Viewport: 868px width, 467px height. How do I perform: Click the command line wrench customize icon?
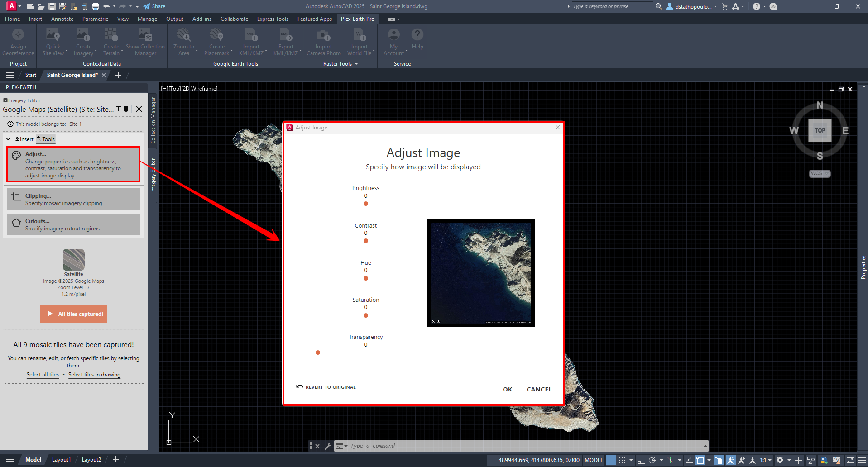coord(328,446)
